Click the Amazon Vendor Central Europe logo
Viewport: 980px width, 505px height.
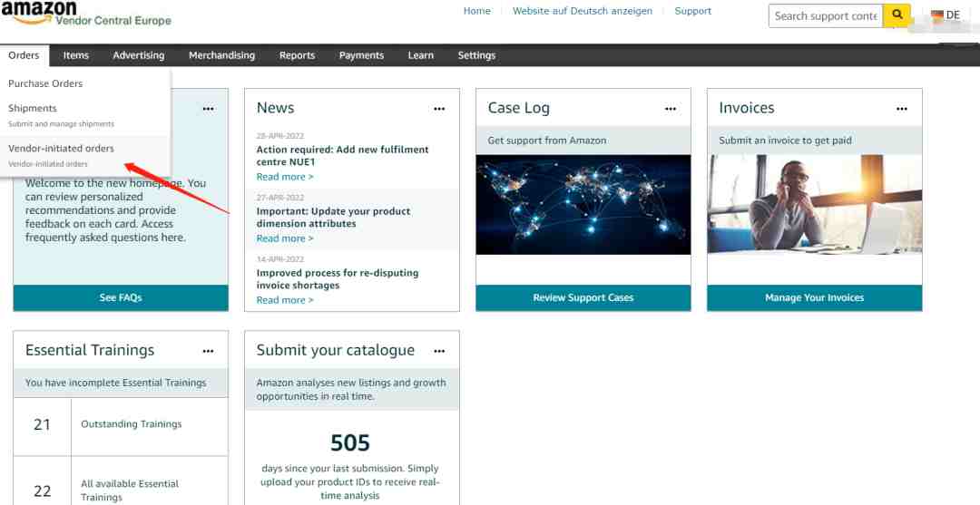click(86, 14)
